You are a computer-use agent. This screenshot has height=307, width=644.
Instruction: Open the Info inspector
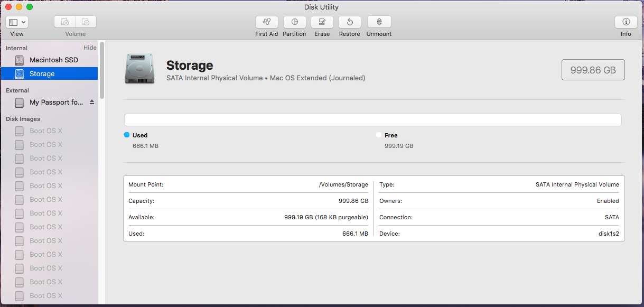(x=626, y=22)
